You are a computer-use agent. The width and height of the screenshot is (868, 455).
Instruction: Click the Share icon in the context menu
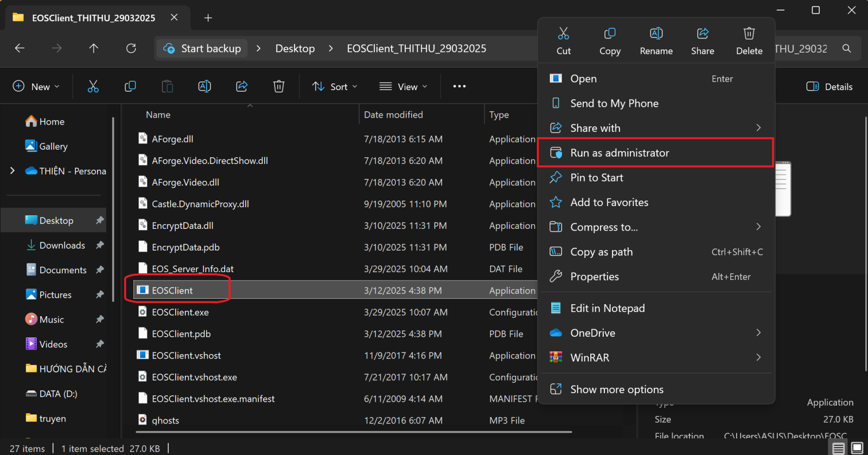[703, 34]
